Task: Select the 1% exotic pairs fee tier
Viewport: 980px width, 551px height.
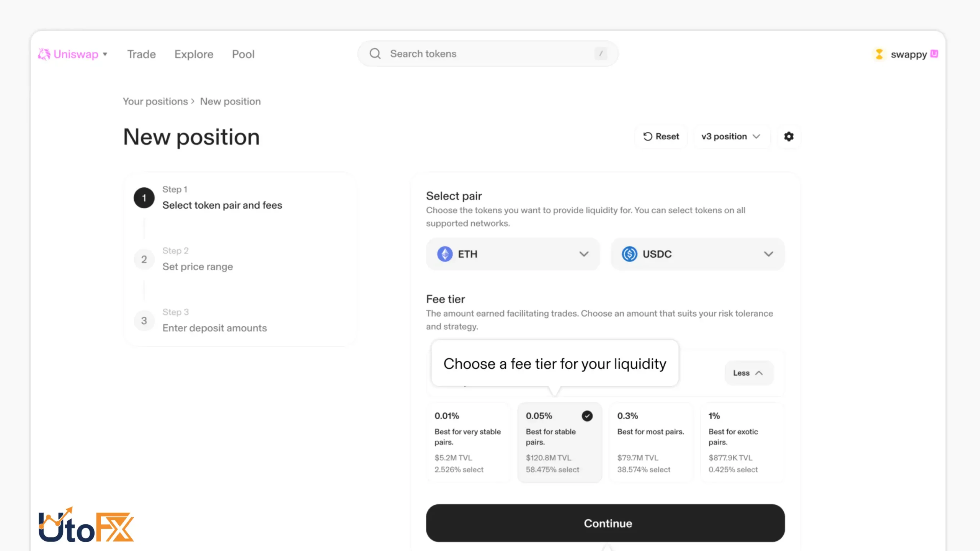Action: (x=742, y=442)
